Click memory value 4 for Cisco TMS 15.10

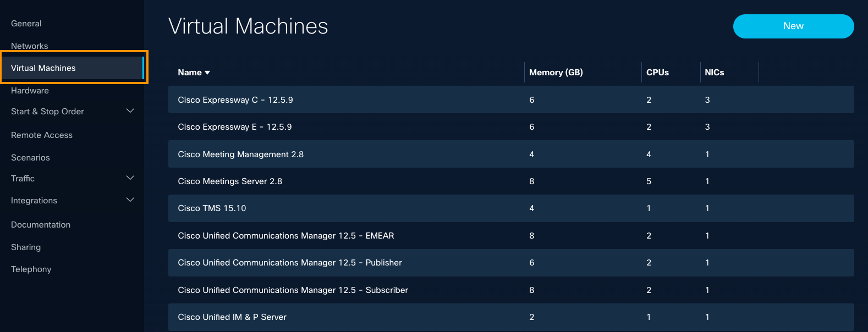click(x=532, y=208)
